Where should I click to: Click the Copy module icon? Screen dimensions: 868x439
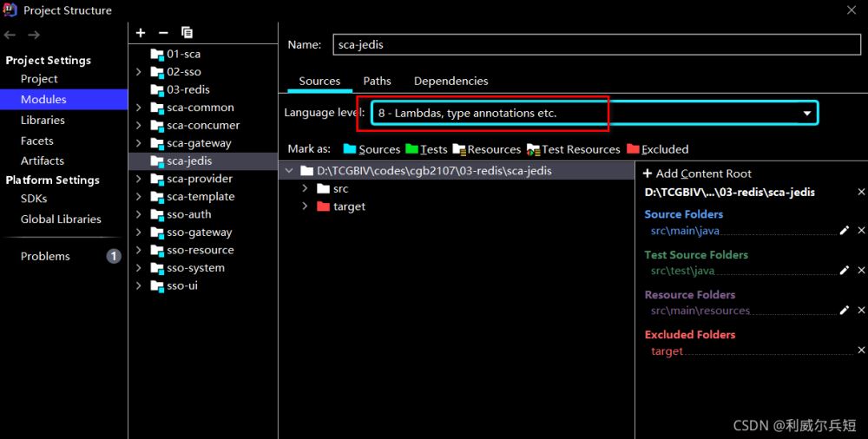point(187,33)
